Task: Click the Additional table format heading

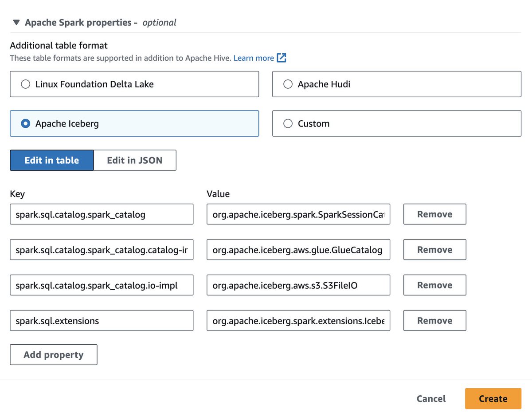Action: pos(59,45)
